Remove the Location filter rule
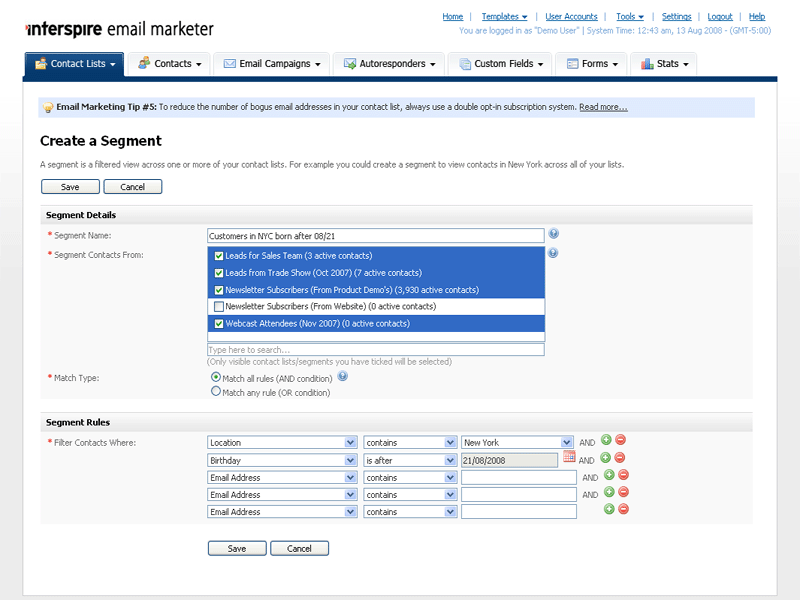Screen dimensions: 800x600 [620, 440]
